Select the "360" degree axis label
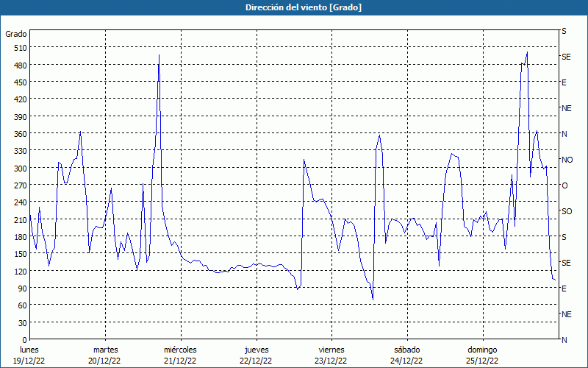Screen dimensions: 588x368 click(x=21, y=134)
